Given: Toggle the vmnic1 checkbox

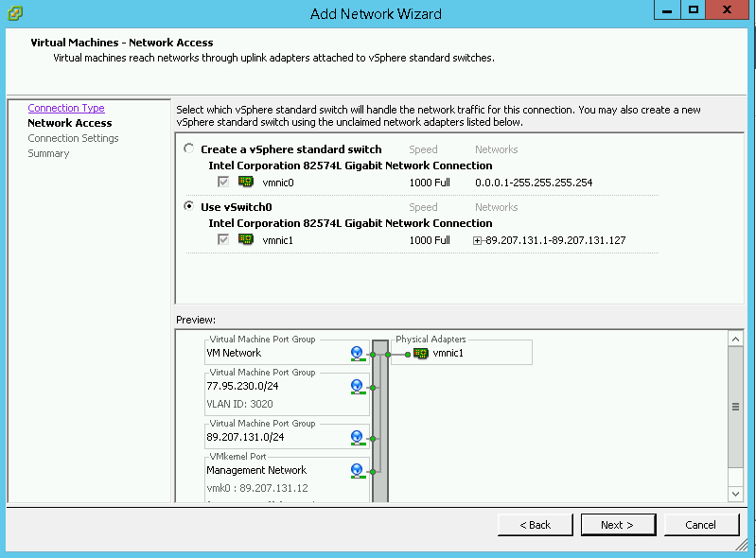Looking at the screenshot, I should click(x=222, y=239).
